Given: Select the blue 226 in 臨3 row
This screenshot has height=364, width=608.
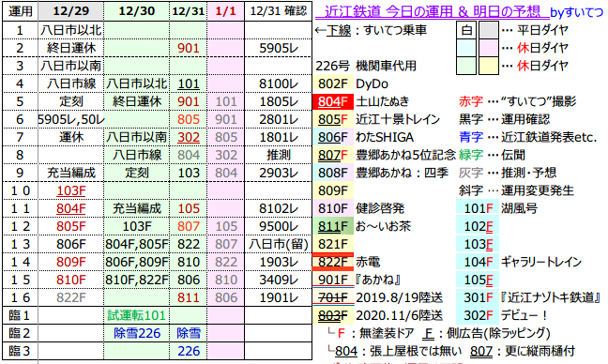Looking at the screenshot, I should click(188, 351).
